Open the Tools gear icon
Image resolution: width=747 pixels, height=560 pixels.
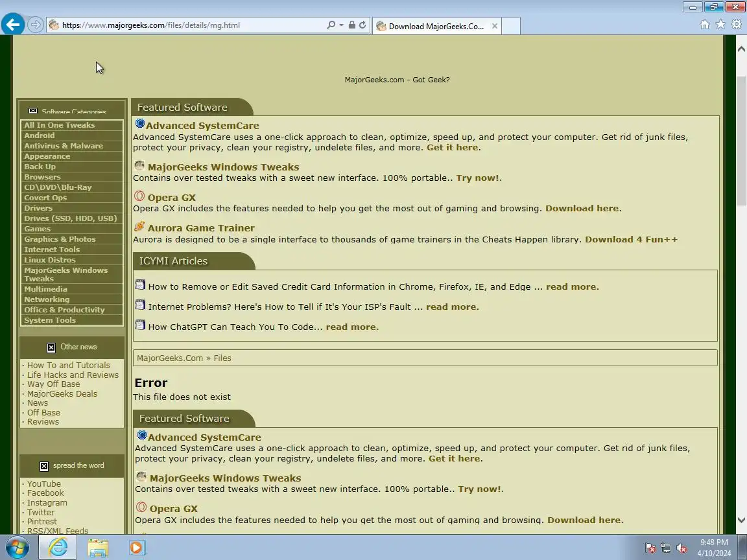point(737,24)
